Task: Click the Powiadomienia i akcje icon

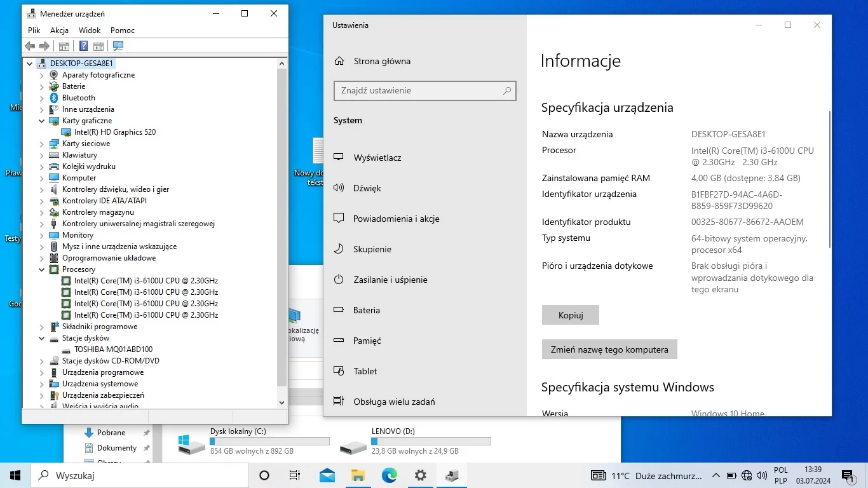Action: pos(339,219)
